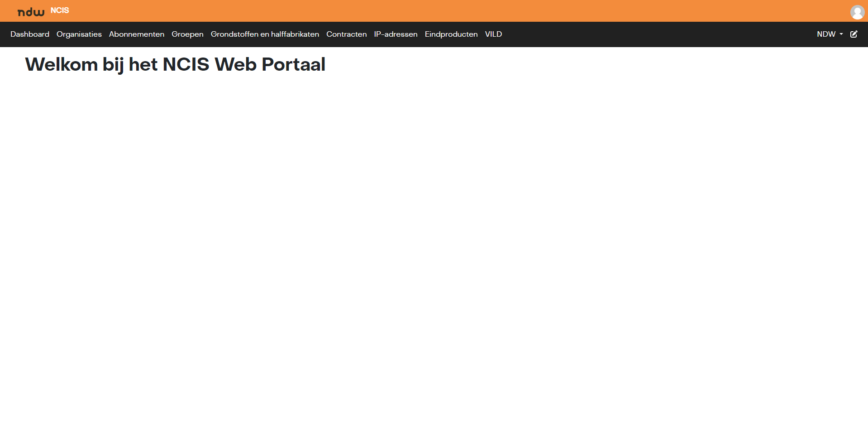Click the small caret arrow after NDW
868x424 pixels.
pos(841,34)
